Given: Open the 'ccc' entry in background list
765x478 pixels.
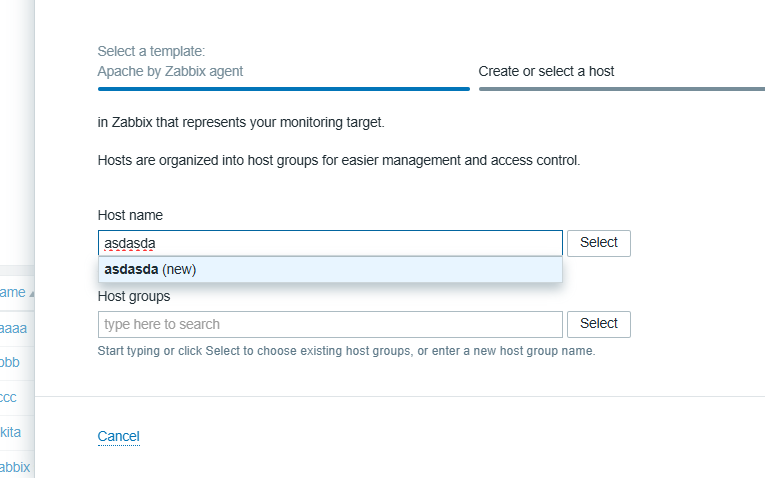Looking at the screenshot, I should click(x=10, y=397).
